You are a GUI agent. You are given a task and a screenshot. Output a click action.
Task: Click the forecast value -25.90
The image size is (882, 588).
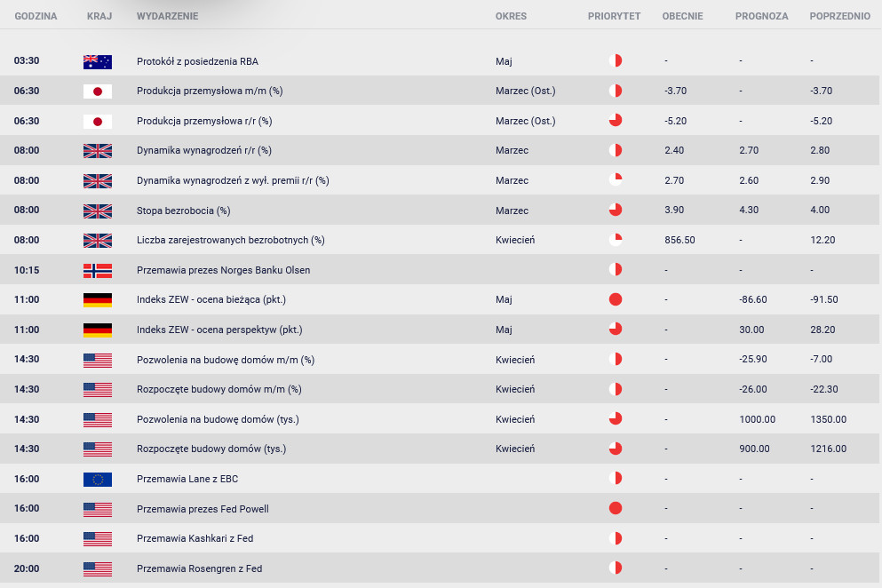coord(753,360)
